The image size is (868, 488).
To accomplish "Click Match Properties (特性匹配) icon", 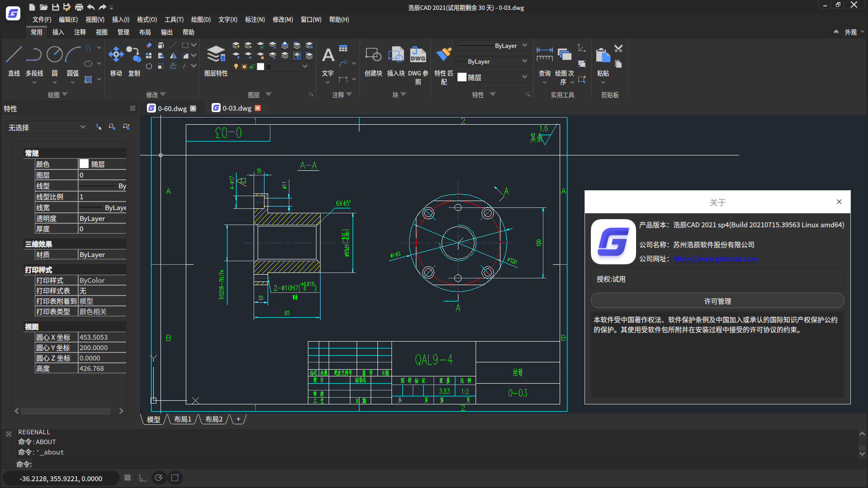I will tap(443, 55).
